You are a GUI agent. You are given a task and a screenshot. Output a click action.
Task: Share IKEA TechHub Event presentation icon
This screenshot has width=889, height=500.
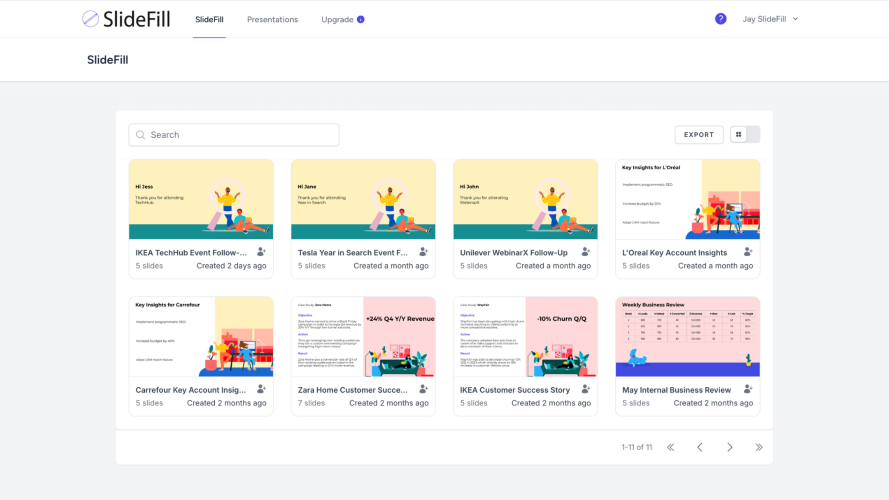[261, 252]
